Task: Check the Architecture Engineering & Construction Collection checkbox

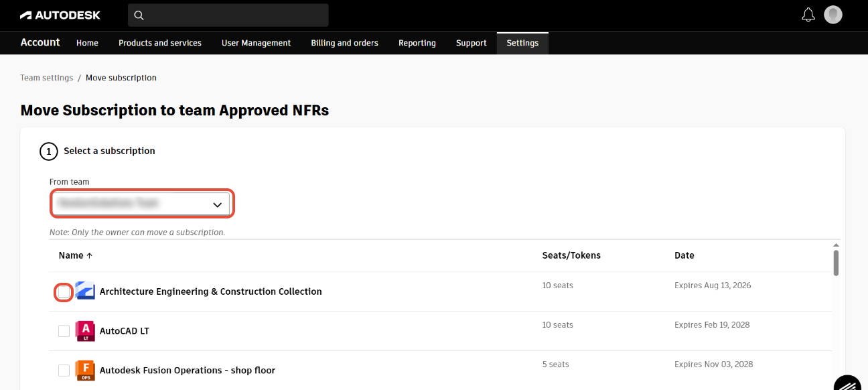Action: click(x=64, y=292)
